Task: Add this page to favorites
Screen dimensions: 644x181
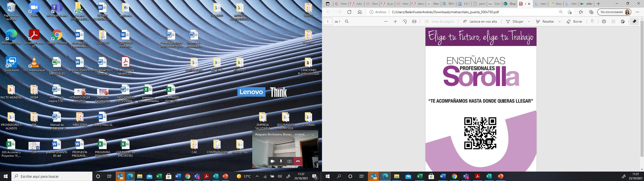Action: (570, 12)
